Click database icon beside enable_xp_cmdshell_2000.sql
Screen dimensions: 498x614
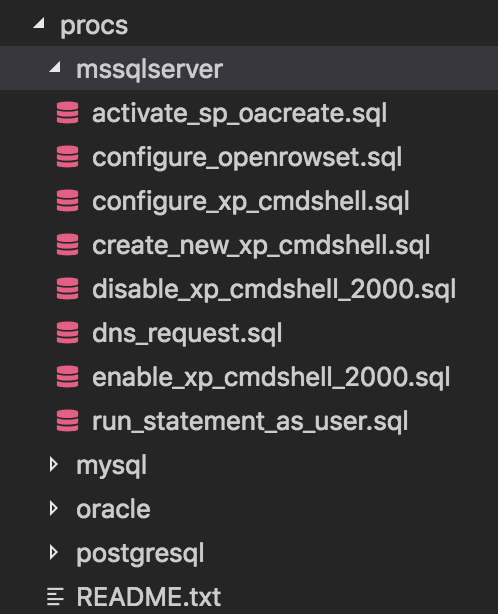[x=67, y=377]
